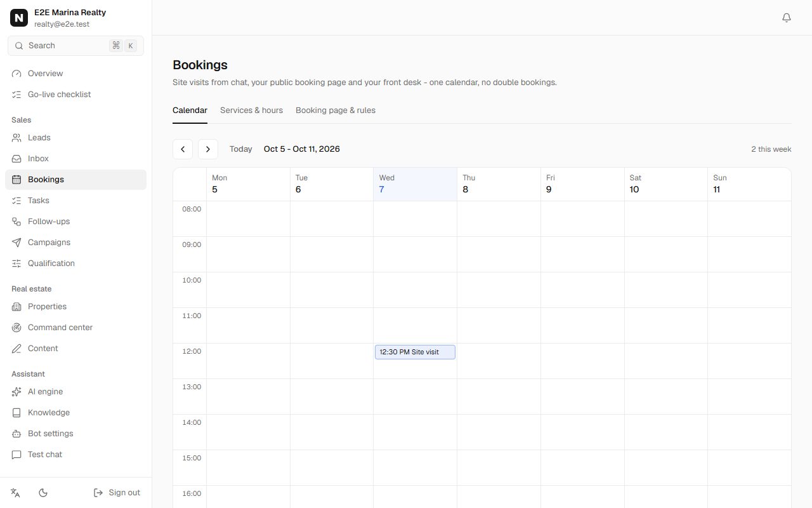Click the '2 this week' count
Viewport: 812px width, 508px height.
coord(771,149)
